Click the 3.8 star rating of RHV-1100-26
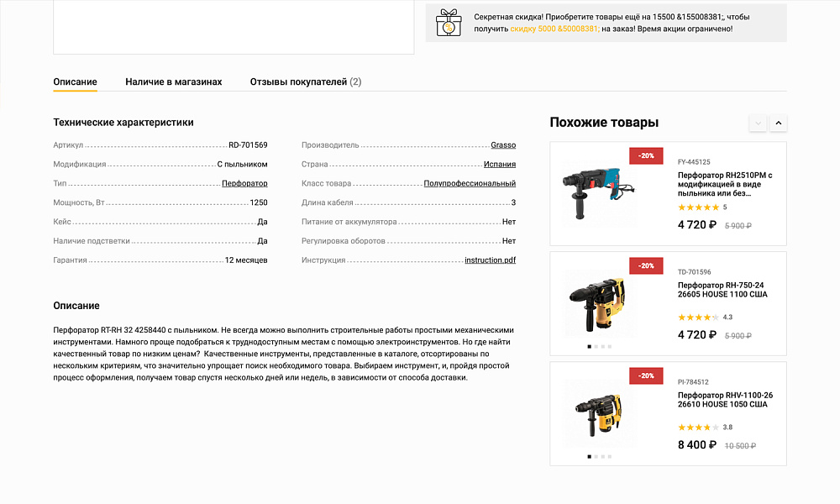This screenshot has height=504, width=840. [698, 428]
